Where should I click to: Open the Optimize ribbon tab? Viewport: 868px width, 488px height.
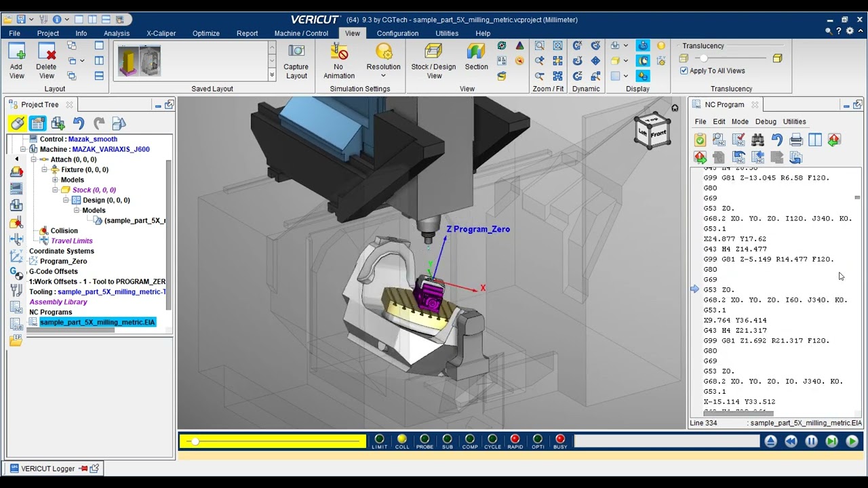click(x=206, y=33)
